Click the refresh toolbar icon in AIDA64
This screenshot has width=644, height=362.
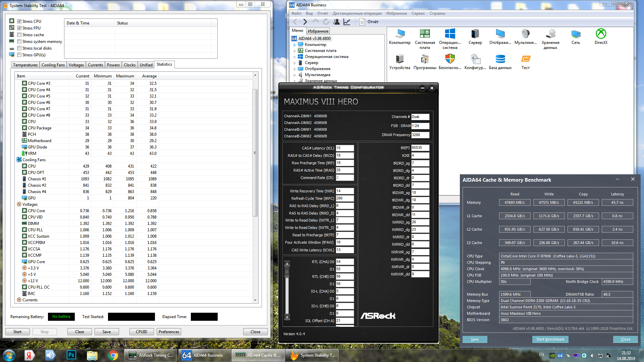pos(326,22)
